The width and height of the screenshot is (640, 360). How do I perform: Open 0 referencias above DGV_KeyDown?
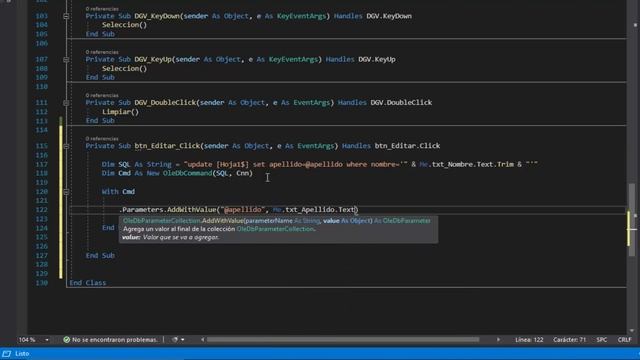pos(102,9)
